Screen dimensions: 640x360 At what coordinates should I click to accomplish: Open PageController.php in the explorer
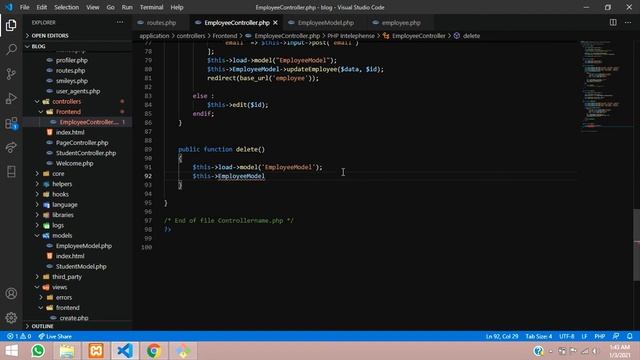[82, 143]
